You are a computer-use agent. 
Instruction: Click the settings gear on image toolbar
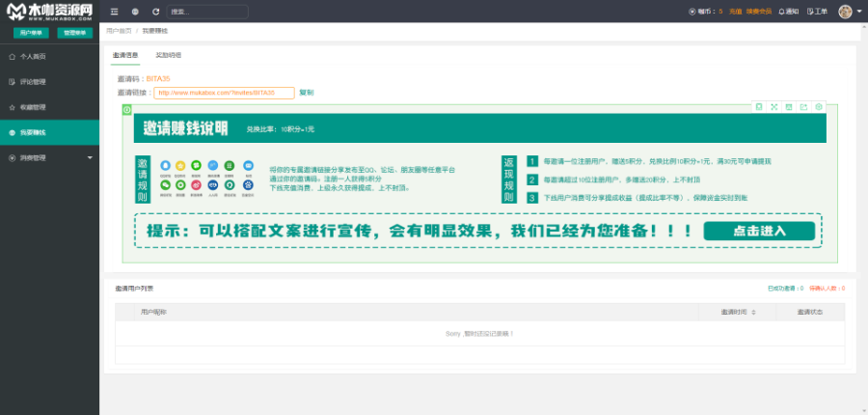(x=819, y=106)
